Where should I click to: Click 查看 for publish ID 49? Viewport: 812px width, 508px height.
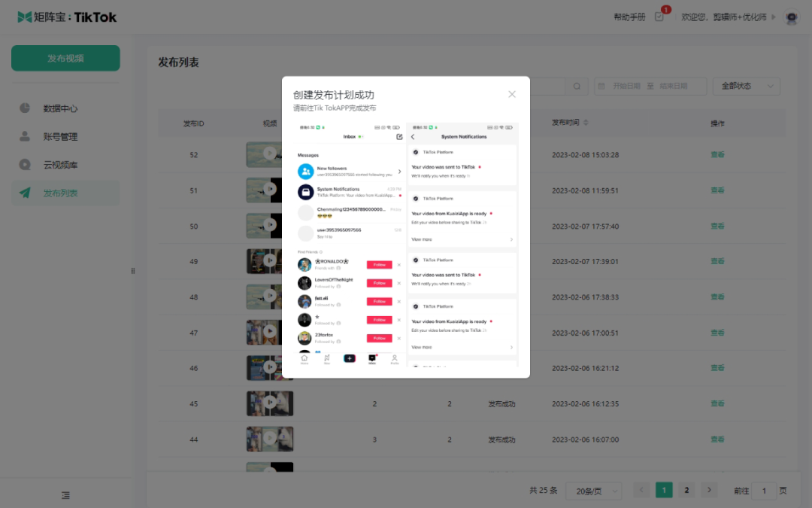pyautogui.click(x=717, y=261)
